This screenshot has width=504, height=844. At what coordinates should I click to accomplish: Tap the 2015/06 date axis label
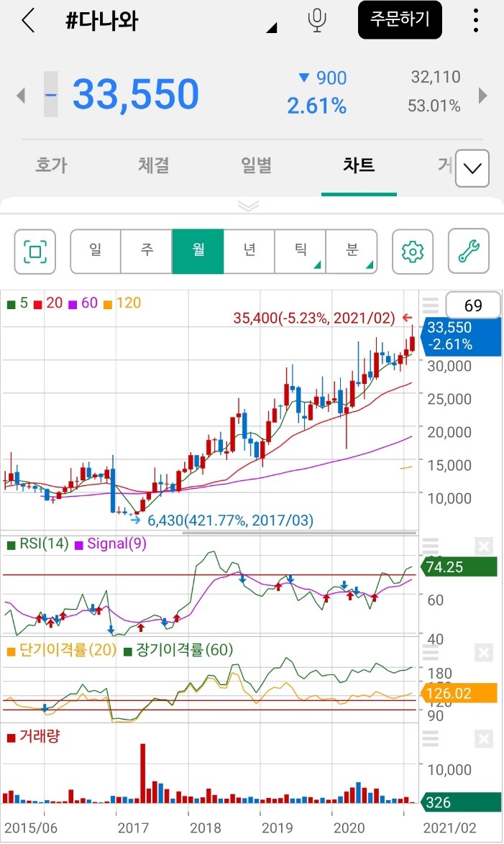[x=31, y=827]
